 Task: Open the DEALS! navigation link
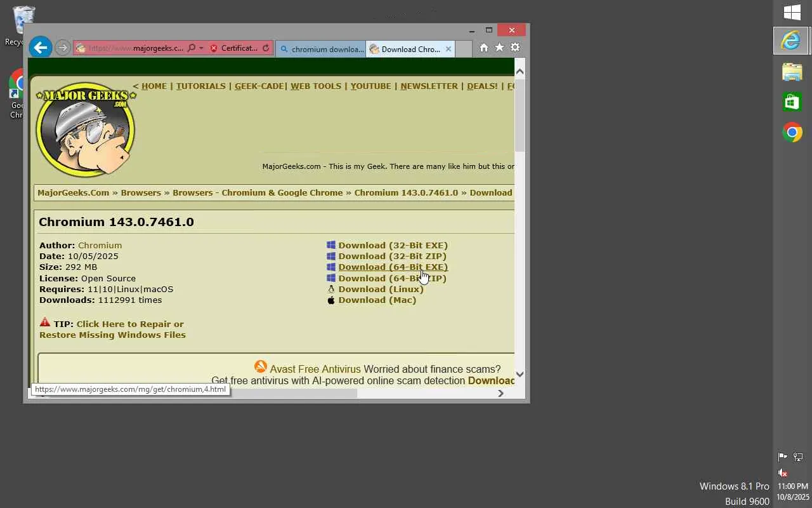pos(482,86)
